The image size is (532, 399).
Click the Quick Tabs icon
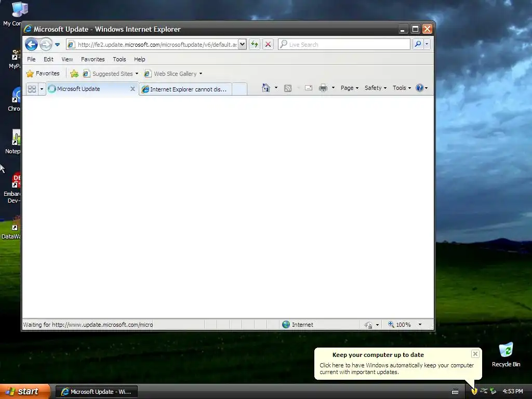[32, 89]
